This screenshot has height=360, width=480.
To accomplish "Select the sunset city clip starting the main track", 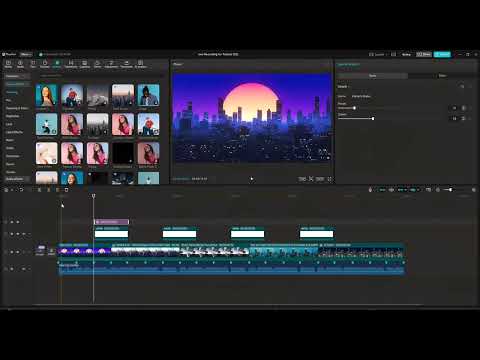I will click(85, 250).
